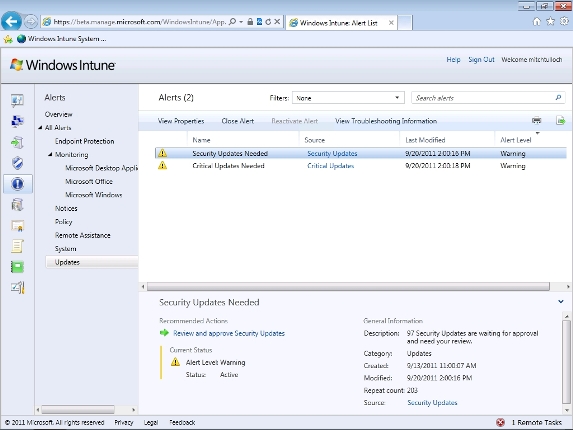Open the Feedback footer link
The height and width of the screenshot is (430, 573).
tap(182, 422)
